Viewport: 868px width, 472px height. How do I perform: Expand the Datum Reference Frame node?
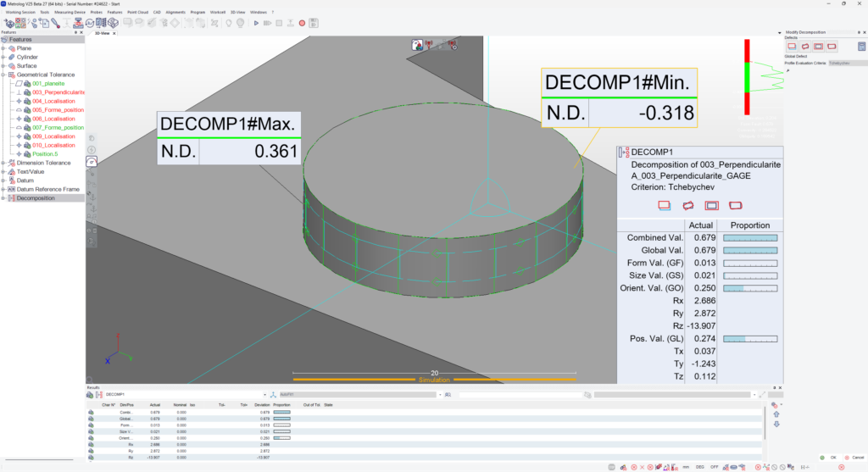point(3,189)
